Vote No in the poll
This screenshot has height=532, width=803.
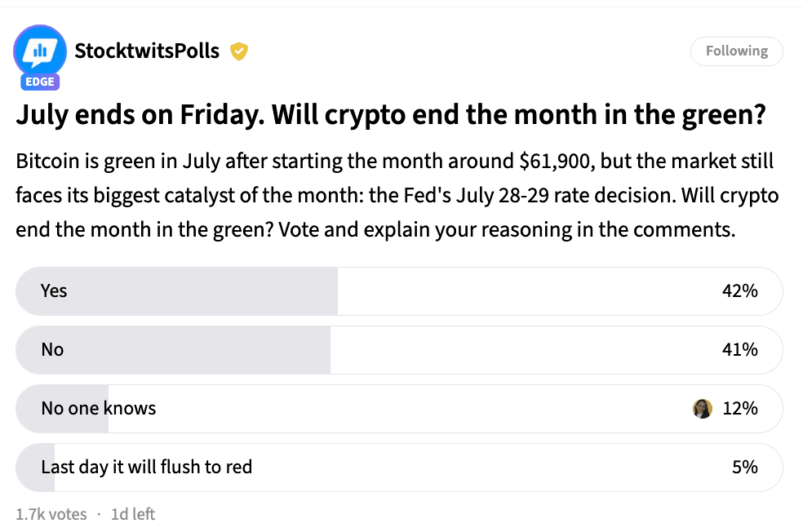point(399,350)
